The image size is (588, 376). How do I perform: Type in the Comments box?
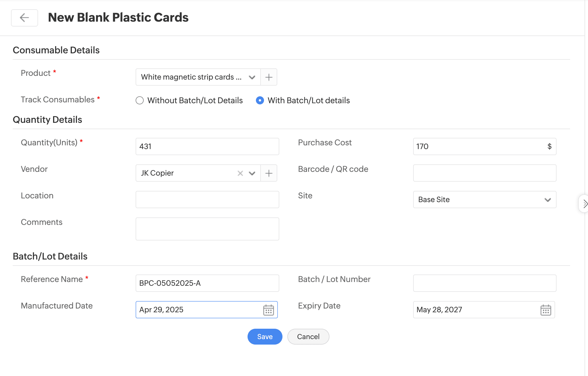click(x=207, y=229)
